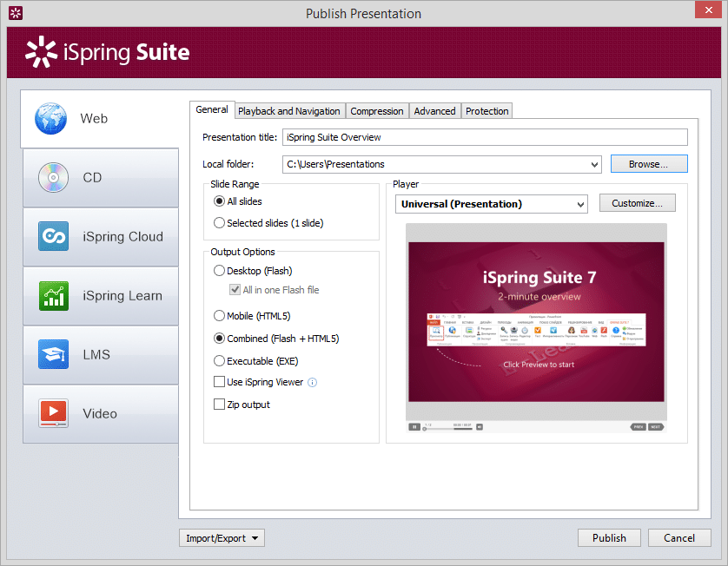Viewport: 728px width, 566px height.
Task: Open the Local folder dropdown
Action: pyautogui.click(x=596, y=164)
